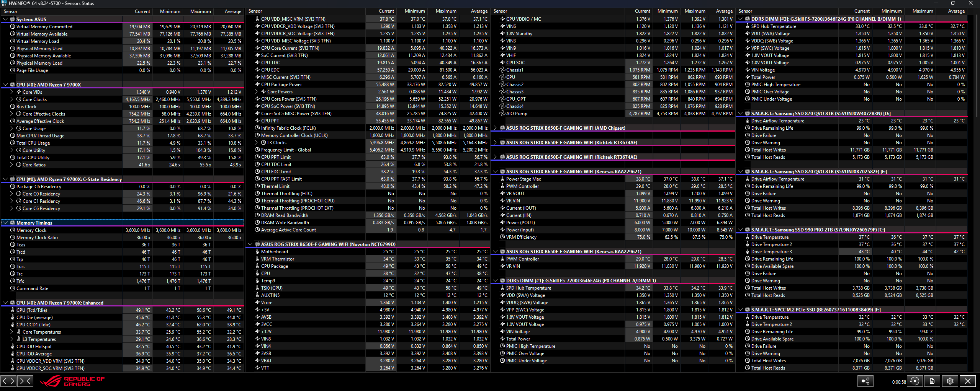Click the 4,162.5 MHz Core Clocks value
This screenshot has height=391, width=980.
[x=138, y=99]
